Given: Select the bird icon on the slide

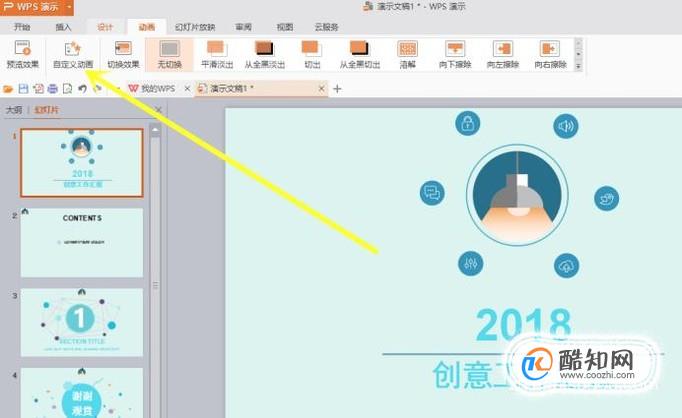Looking at the screenshot, I should (x=606, y=198).
